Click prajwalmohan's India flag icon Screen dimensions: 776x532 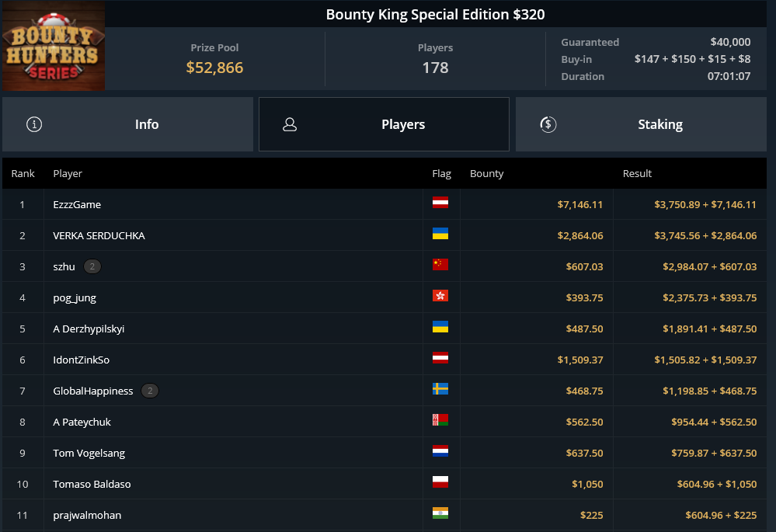[440, 513]
